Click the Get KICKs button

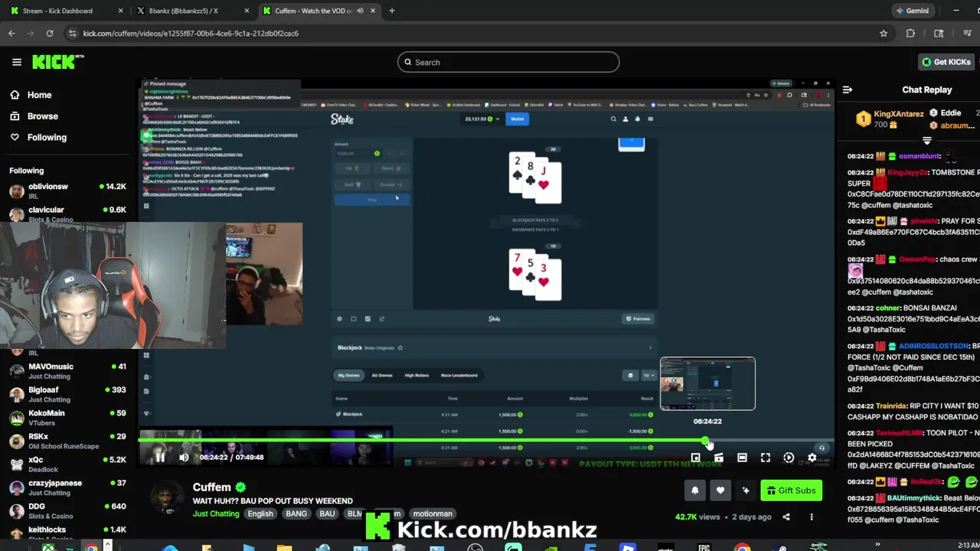tap(946, 62)
